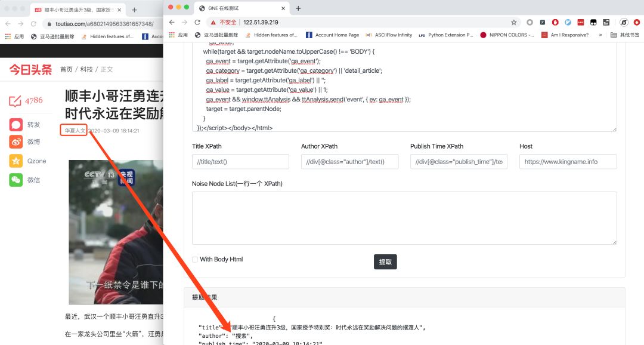Open the 应用 apps shortcut in GNE window
The height and width of the screenshot is (345, 644).
pos(178,35)
